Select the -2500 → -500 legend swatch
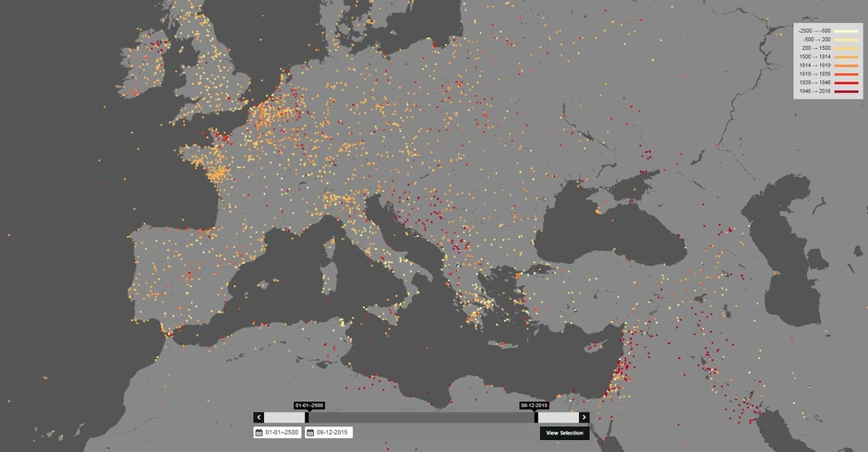 click(846, 31)
